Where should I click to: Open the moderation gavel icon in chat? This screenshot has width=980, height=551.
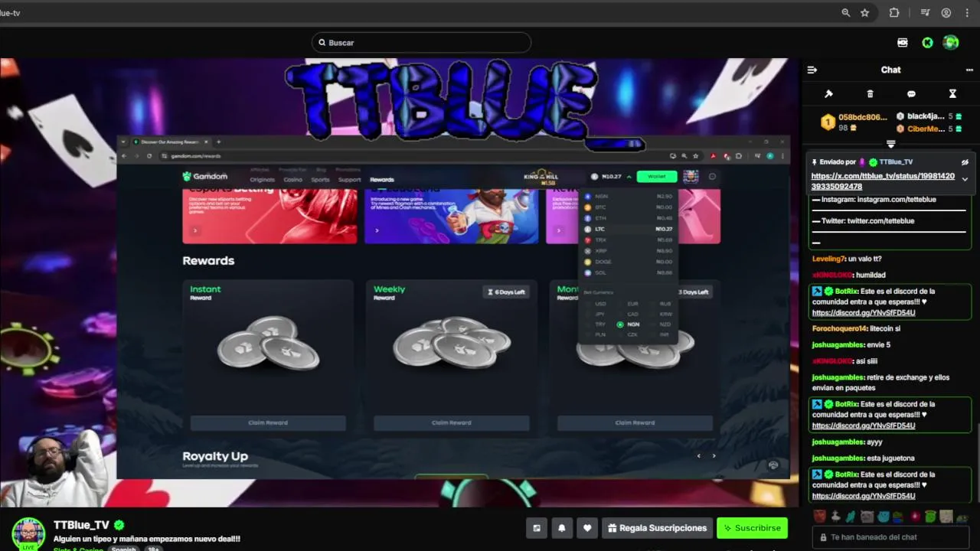pyautogui.click(x=828, y=93)
